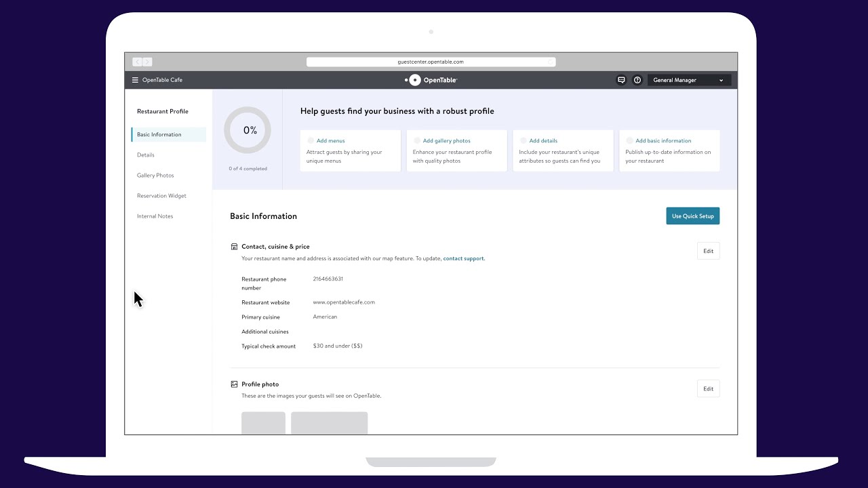This screenshot has width=868, height=488.
Task: Open the hamburger menu next to OpenTable Cafe
Action: [x=135, y=80]
